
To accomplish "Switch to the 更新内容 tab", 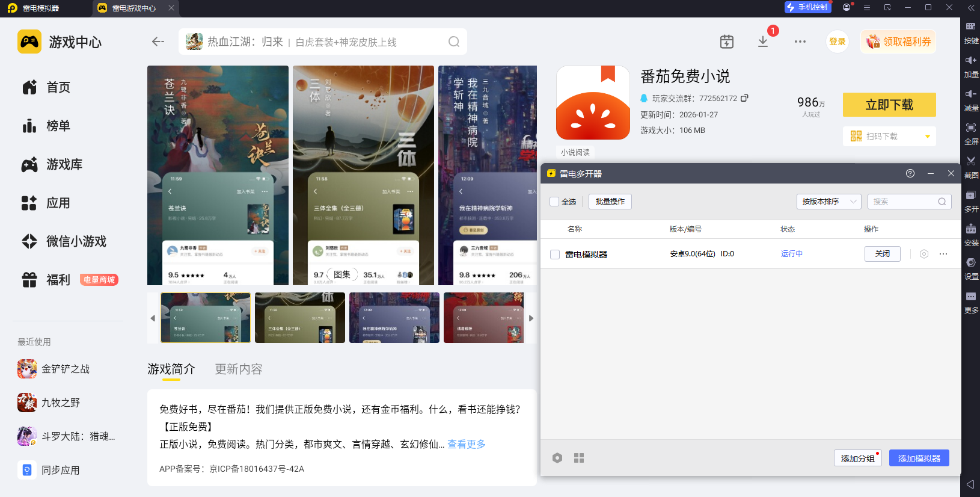I will point(239,369).
